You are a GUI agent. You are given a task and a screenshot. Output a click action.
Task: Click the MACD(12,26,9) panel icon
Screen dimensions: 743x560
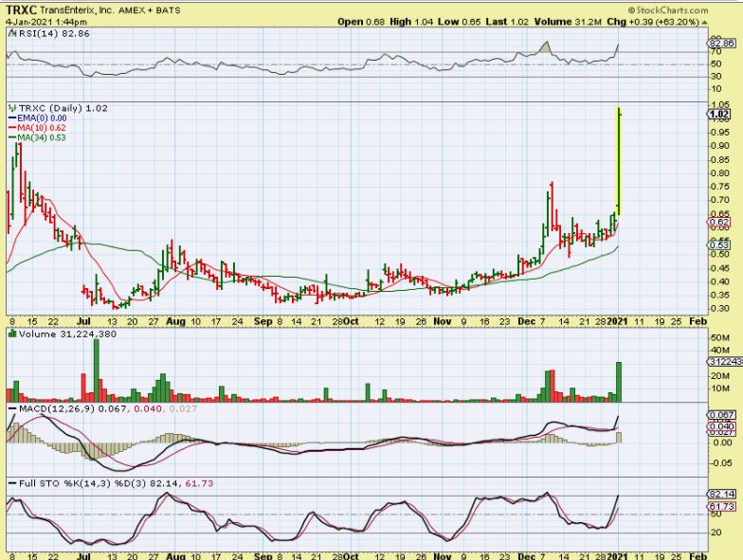point(10,407)
